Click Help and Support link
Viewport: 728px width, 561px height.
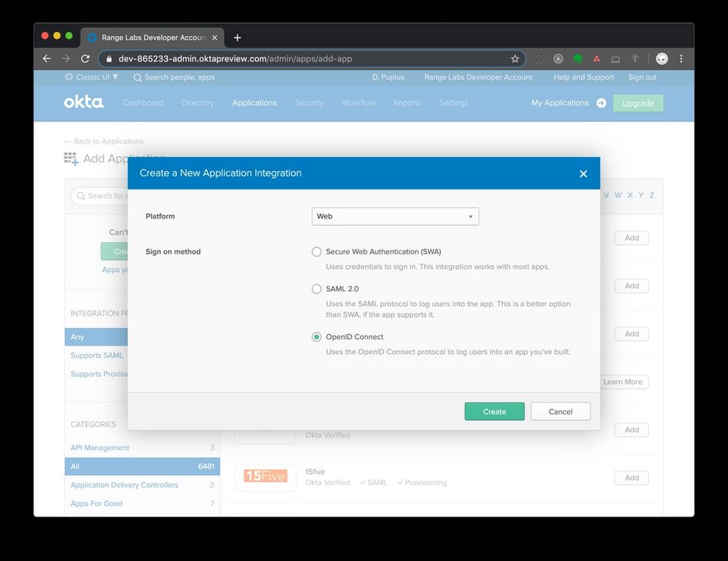point(584,77)
